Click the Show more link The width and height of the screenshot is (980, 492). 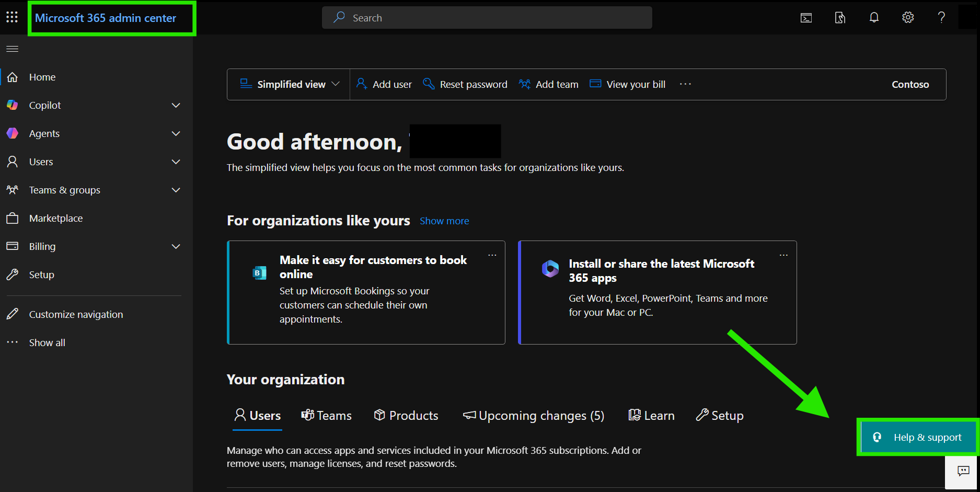(444, 221)
